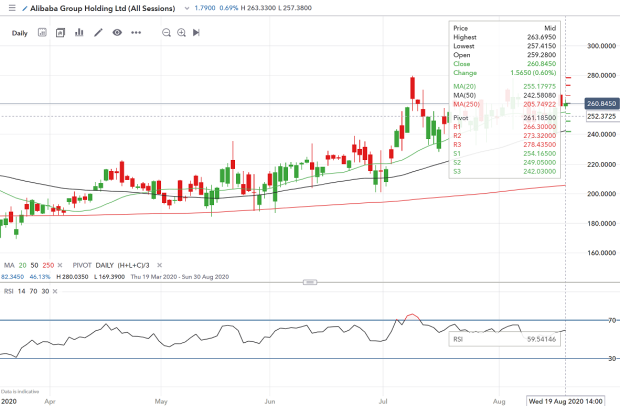This screenshot has width=620, height=406.
Task: Open the Daily timeframe selector
Action: (x=20, y=33)
